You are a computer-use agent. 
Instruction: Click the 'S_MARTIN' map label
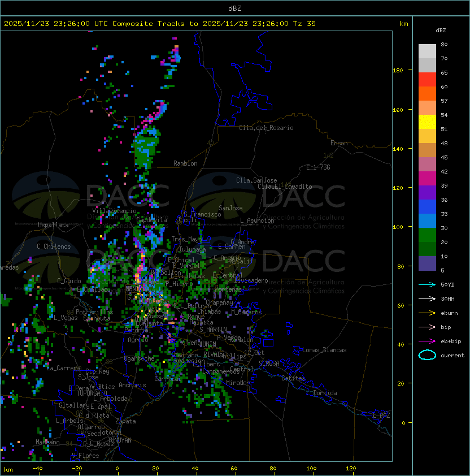[x=213, y=330]
